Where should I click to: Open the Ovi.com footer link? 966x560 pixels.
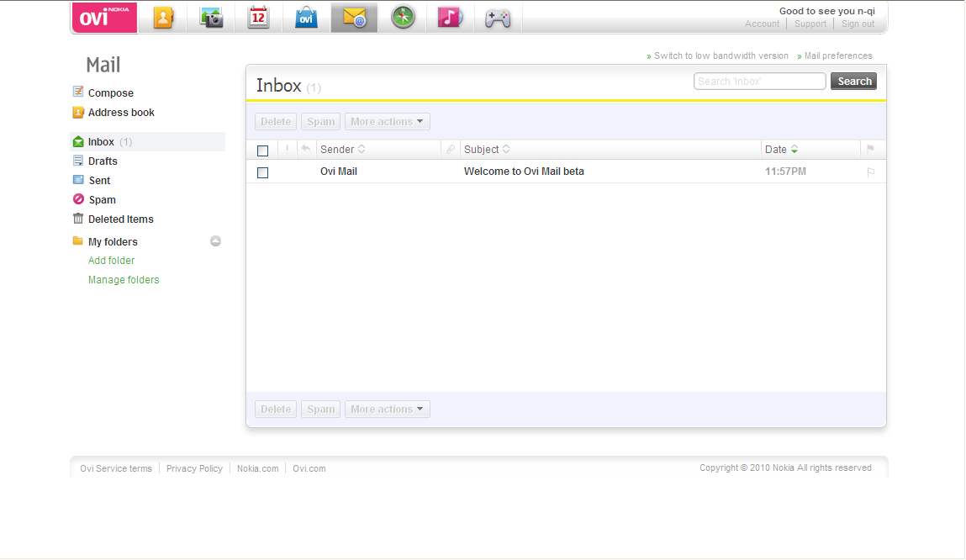pos(309,468)
